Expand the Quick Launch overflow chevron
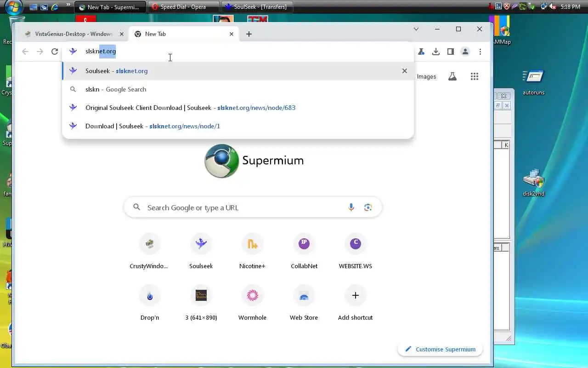The height and width of the screenshot is (368, 588). 68,5
